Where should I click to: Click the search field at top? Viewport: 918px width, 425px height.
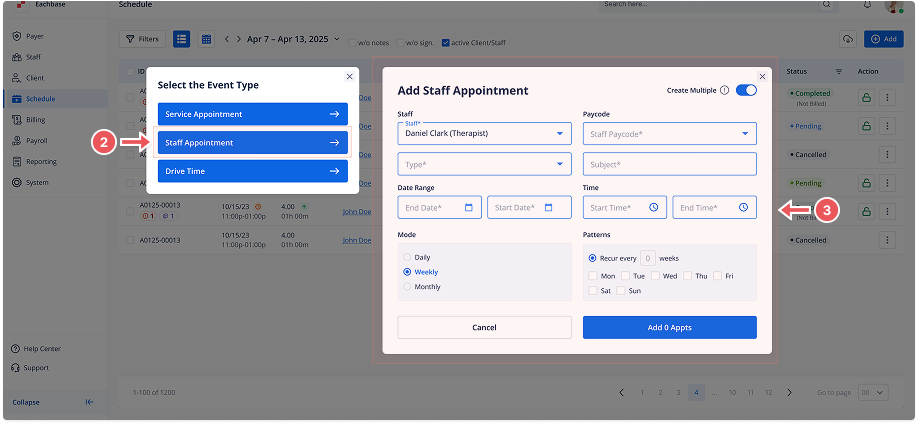717,5
